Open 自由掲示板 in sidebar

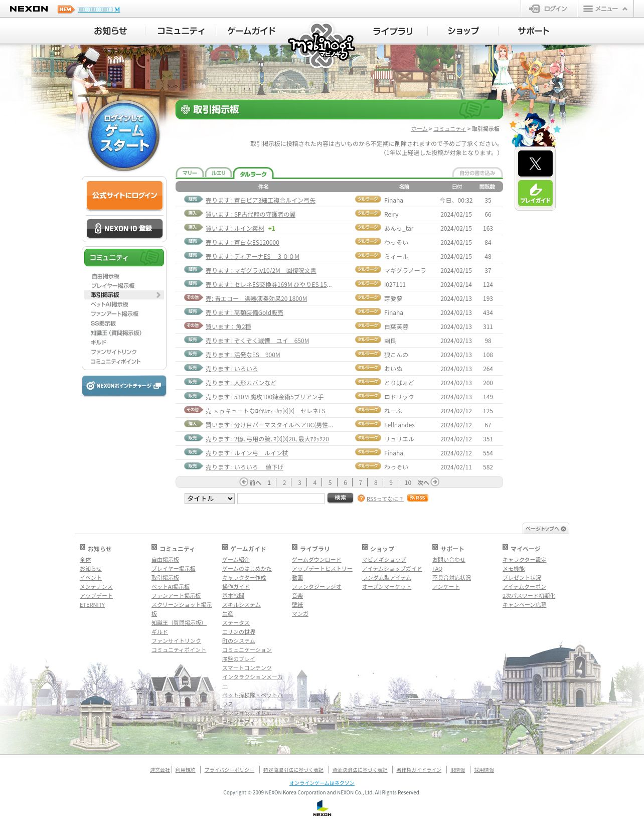tap(105, 276)
